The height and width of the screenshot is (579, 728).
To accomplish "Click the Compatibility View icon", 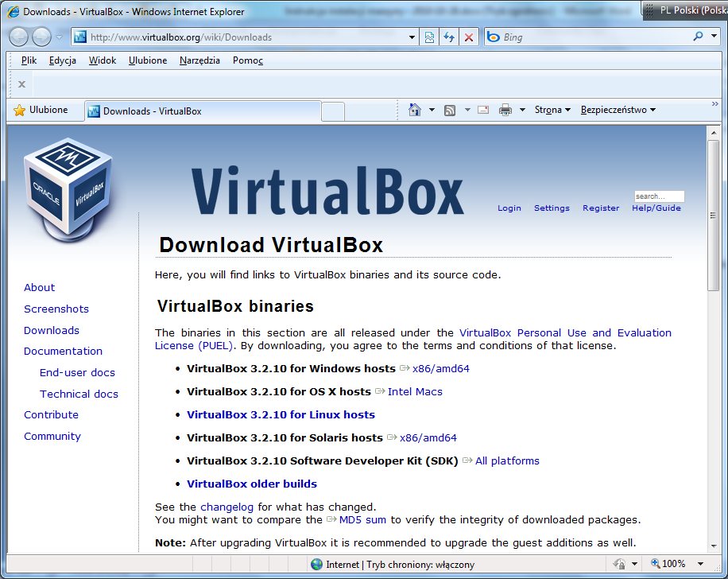I will point(429,37).
